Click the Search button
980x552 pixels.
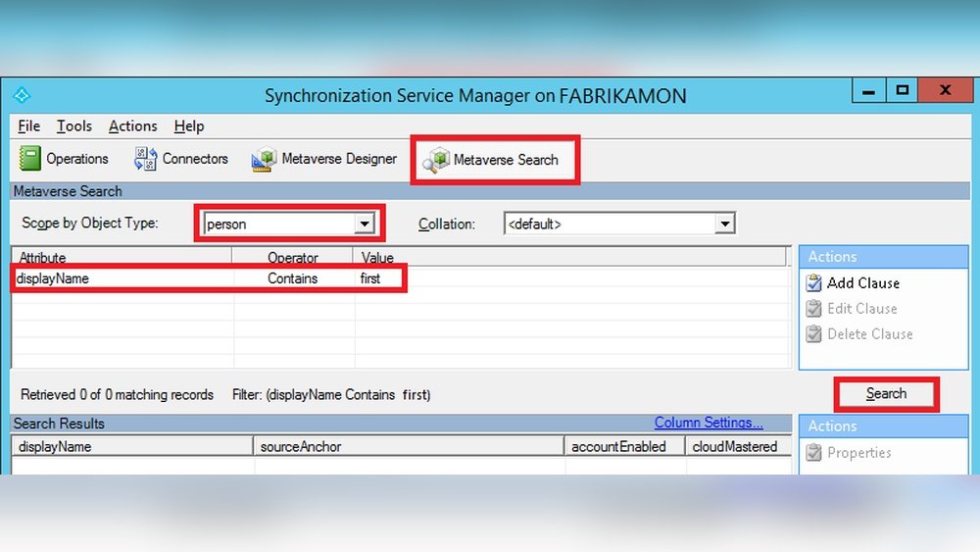tap(886, 394)
